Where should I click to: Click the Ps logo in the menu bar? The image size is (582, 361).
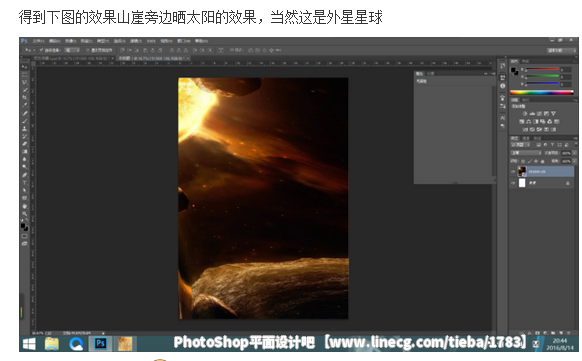[24, 41]
